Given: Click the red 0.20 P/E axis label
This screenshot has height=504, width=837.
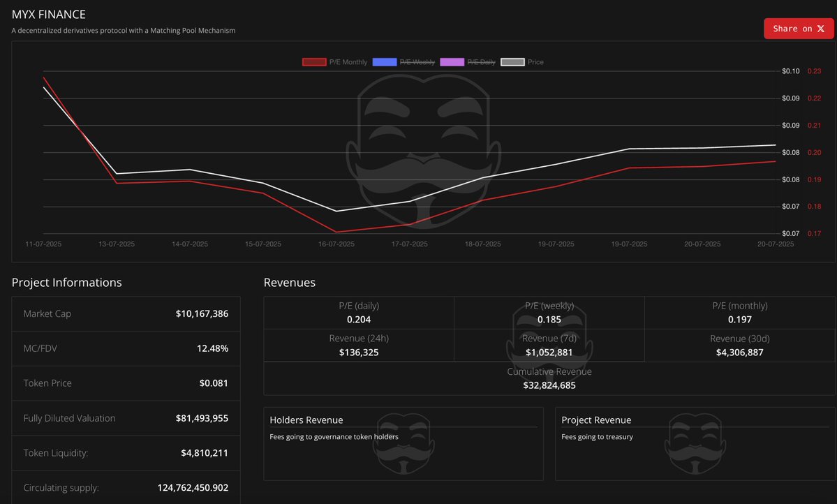Looking at the screenshot, I should point(814,153).
